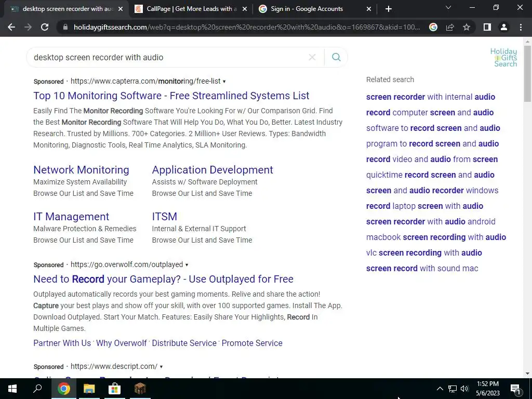Open the tab search chevron

448,7
